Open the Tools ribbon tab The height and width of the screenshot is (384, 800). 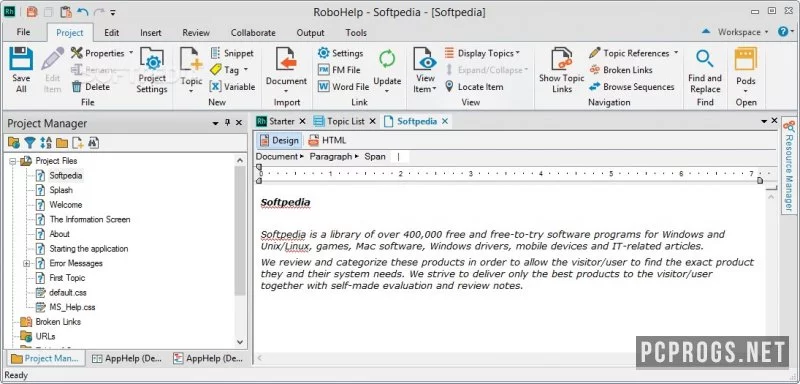pos(356,32)
